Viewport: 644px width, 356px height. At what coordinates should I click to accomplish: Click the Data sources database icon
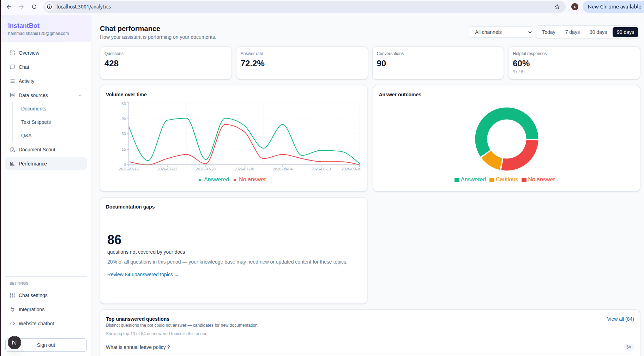click(12, 95)
